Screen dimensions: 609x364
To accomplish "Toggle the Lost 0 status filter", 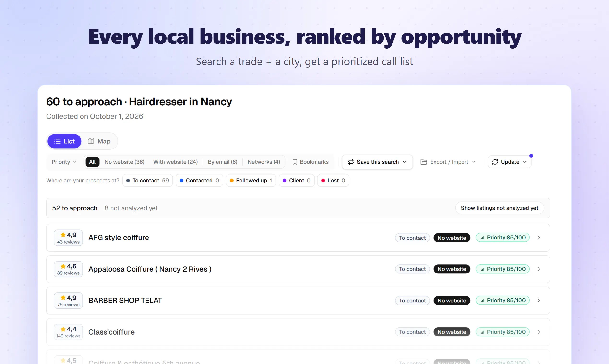I will [x=333, y=181].
